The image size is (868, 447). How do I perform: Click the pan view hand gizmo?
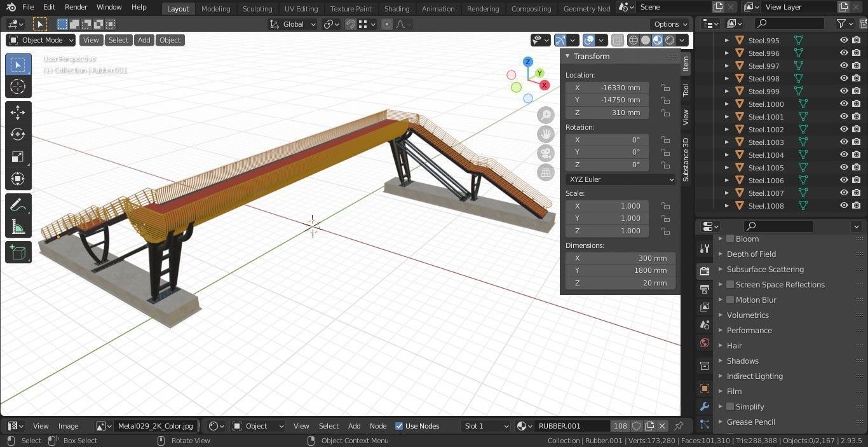coord(545,134)
